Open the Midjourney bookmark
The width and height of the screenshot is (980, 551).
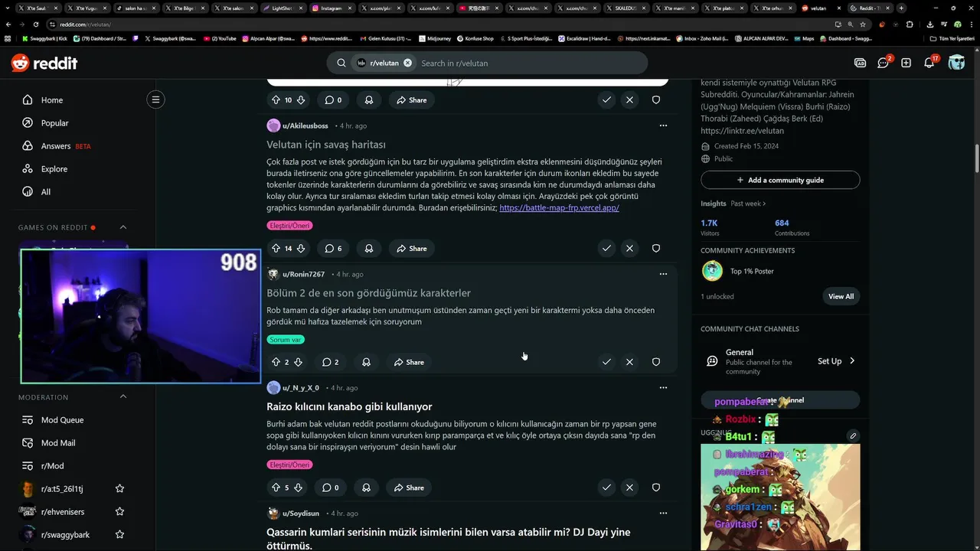[x=435, y=38]
